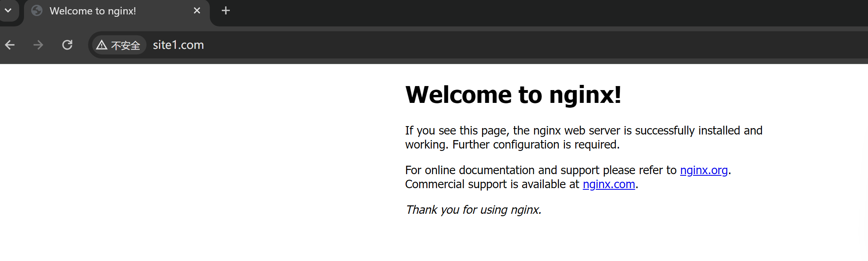This screenshot has width=868, height=261.
Task: Go back to the previous page
Action: click(10, 45)
